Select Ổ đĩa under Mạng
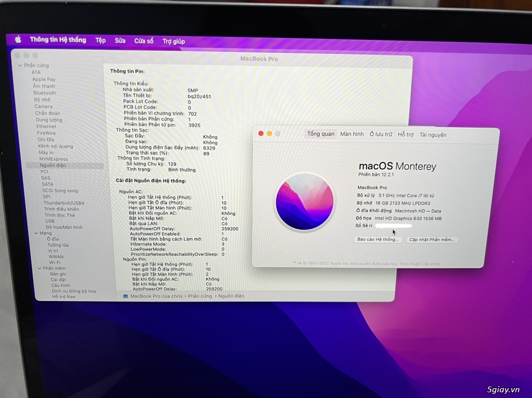The image size is (532, 398). tap(53, 239)
